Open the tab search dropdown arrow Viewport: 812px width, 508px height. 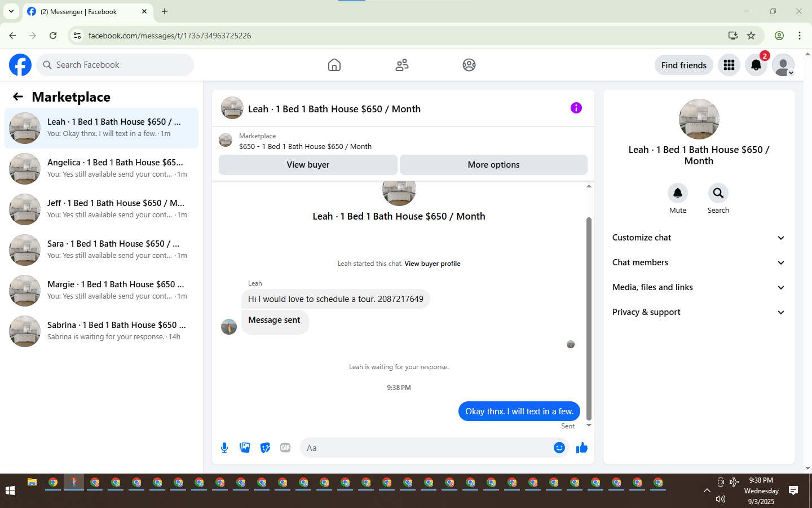tap(11, 11)
